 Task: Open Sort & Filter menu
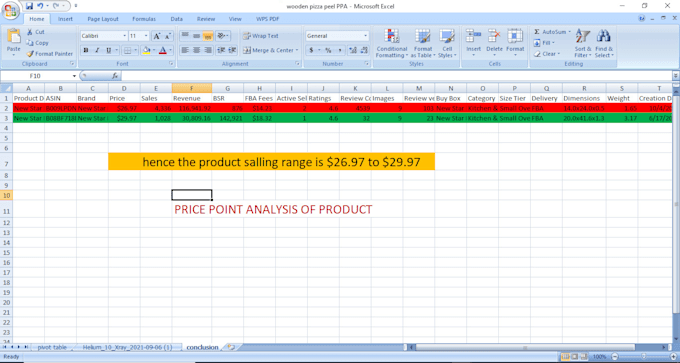click(583, 43)
